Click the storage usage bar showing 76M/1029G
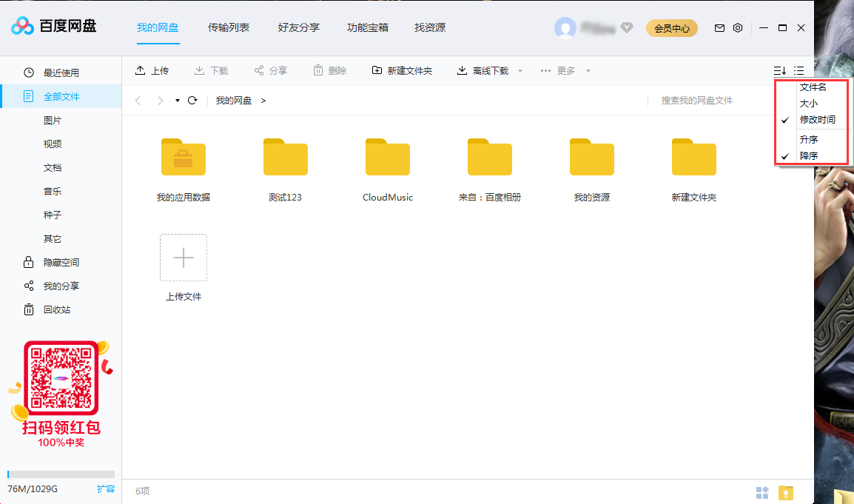 (59, 474)
